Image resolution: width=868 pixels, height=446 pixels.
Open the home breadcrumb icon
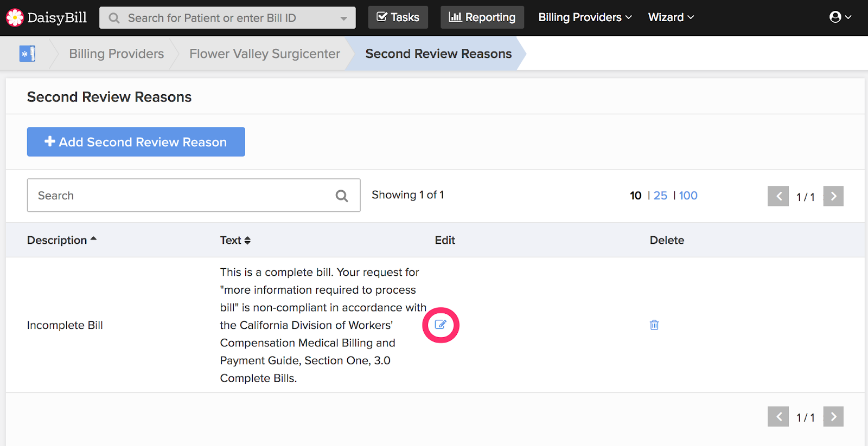(x=27, y=54)
